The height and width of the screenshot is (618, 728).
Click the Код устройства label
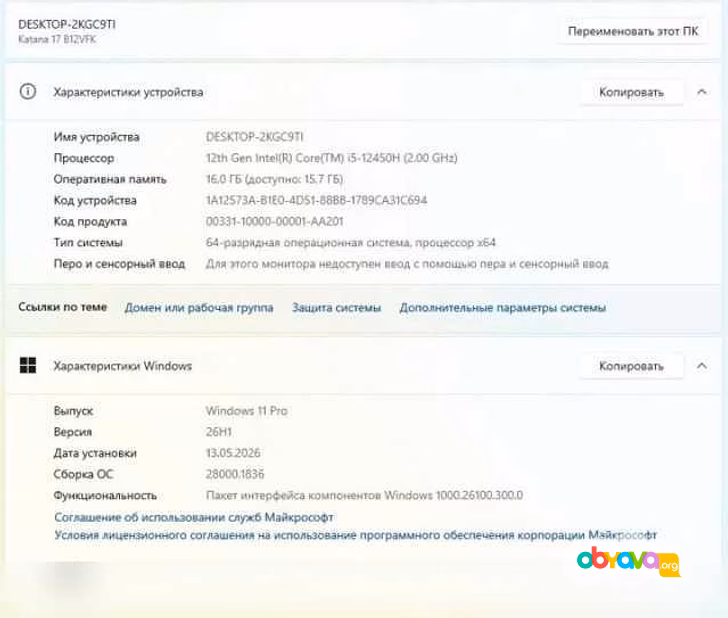coord(95,201)
